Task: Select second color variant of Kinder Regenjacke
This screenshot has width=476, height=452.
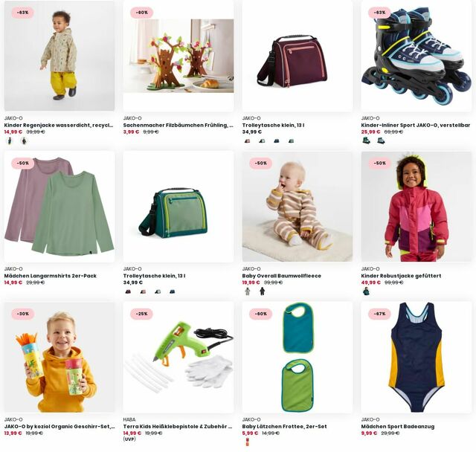Action: click(24, 141)
